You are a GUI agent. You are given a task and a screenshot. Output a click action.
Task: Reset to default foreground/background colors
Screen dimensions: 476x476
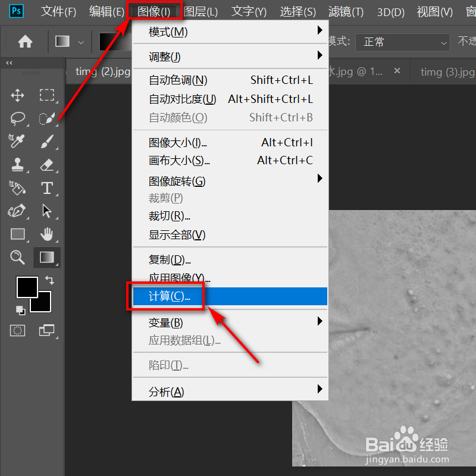21,310
